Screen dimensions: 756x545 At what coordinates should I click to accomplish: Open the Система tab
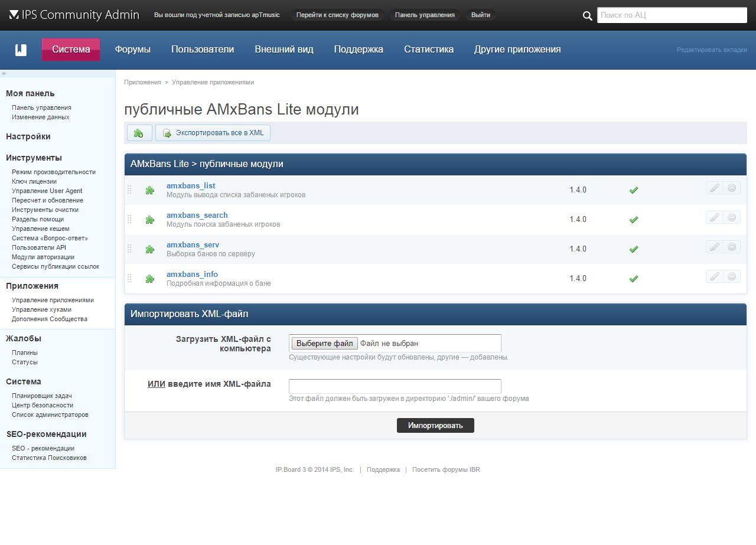pos(71,50)
